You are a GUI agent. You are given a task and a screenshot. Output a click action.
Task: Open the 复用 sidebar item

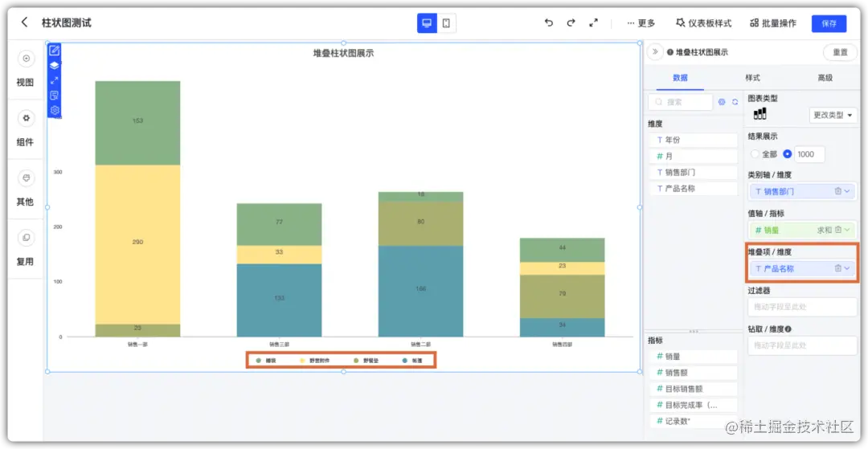click(25, 249)
